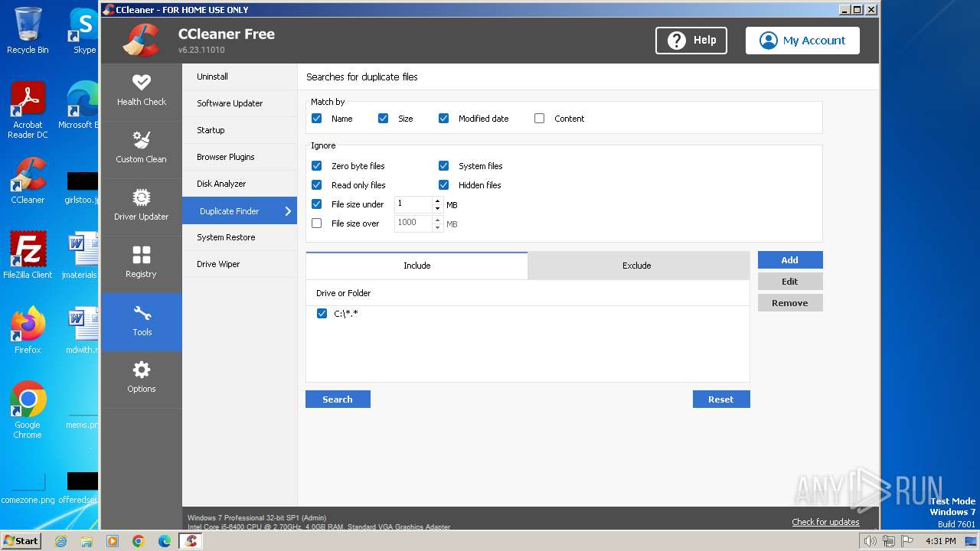Open CCleaner desktop shortcut

(x=28, y=181)
